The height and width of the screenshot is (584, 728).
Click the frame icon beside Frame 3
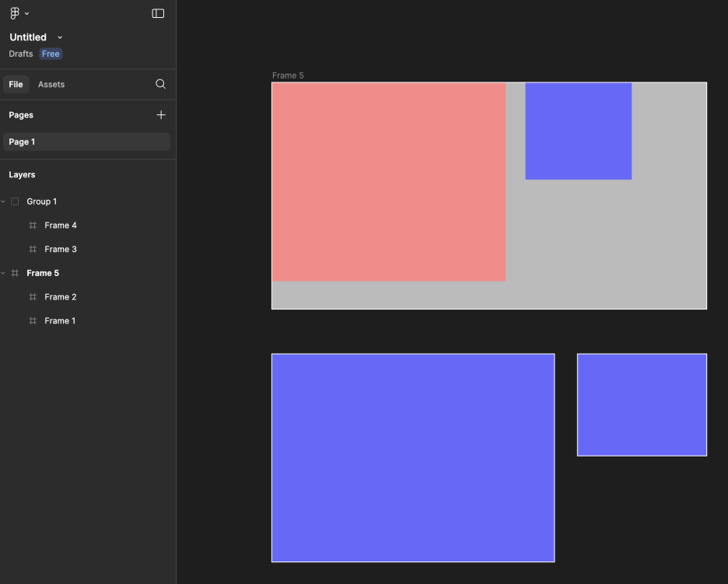(x=33, y=250)
